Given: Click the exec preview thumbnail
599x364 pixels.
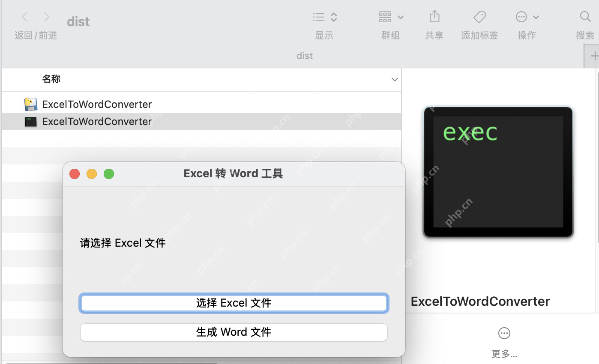Looking at the screenshot, I should 498,172.
